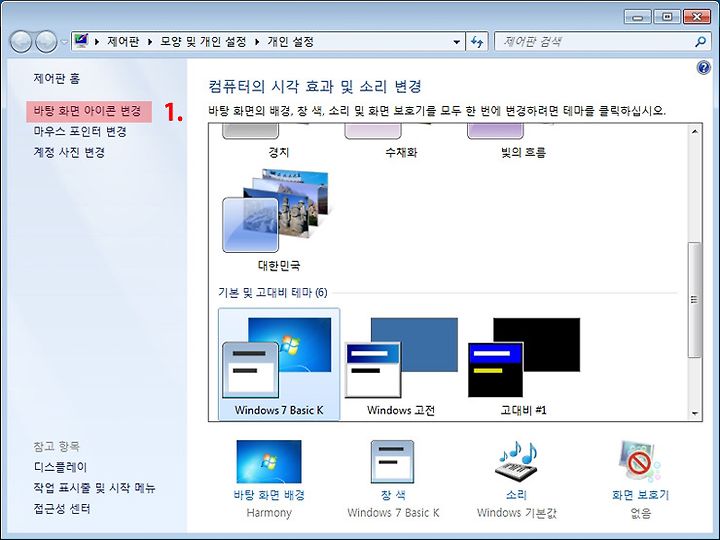This screenshot has width=720, height=540.
Task: Open 디스플레이 link under 참고 항목
Action: point(60,467)
